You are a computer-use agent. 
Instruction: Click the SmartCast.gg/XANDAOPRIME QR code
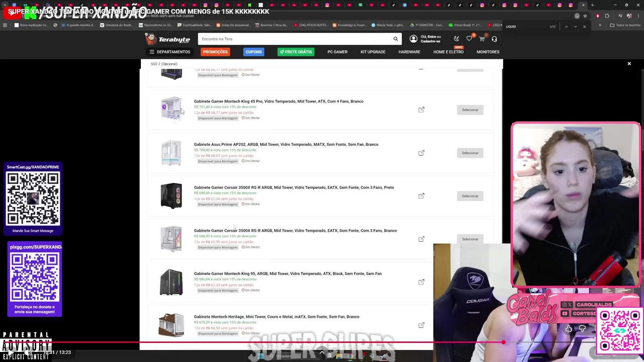coord(33,198)
